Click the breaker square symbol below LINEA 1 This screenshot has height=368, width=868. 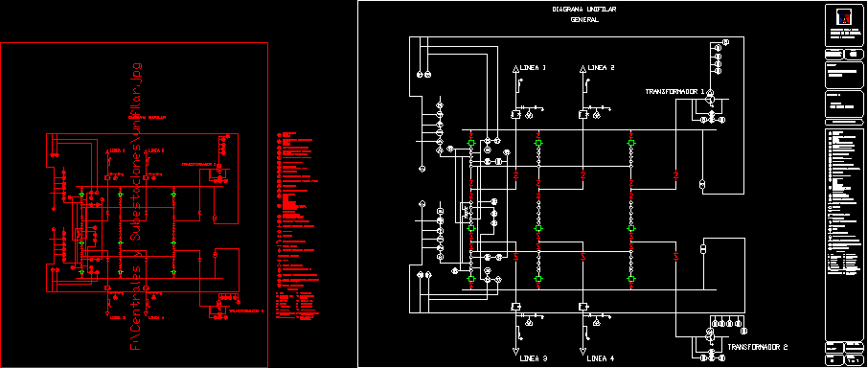coord(514,115)
